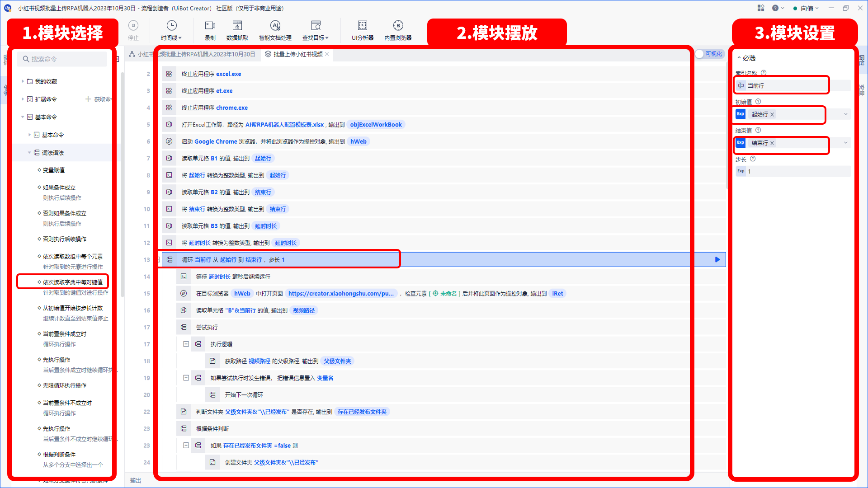The width and height of the screenshot is (868, 488).
Task: Select the 如果条件成立 command
Action: click(59, 188)
